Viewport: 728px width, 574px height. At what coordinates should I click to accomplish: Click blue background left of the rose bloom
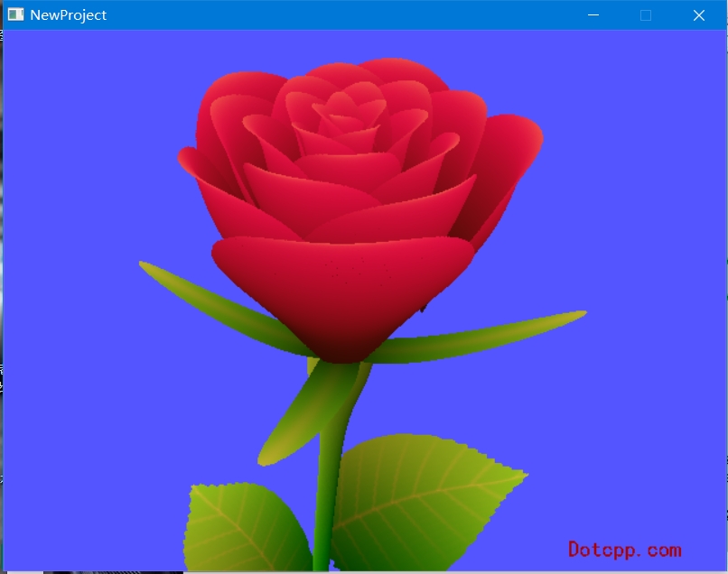pyautogui.click(x=90, y=181)
